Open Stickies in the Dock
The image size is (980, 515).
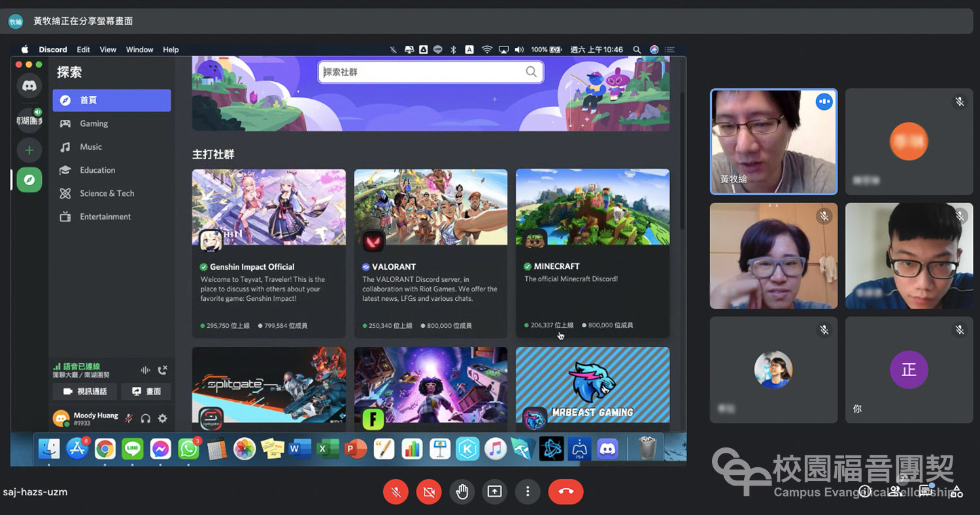[272, 449]
